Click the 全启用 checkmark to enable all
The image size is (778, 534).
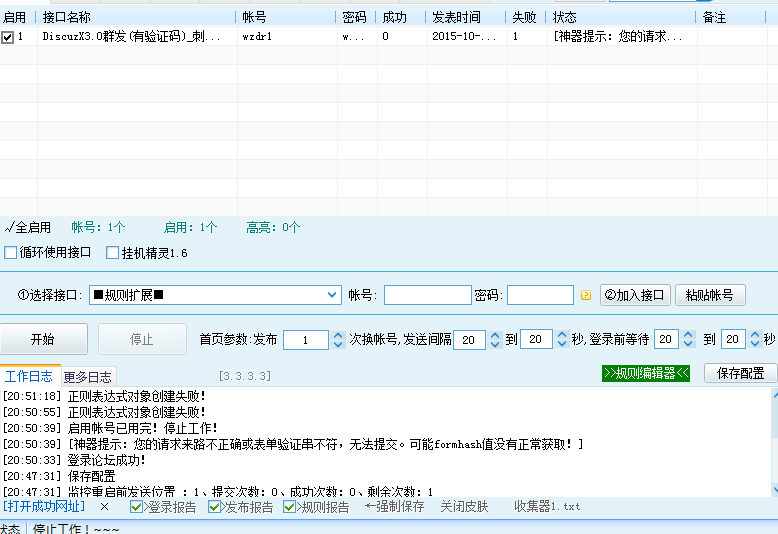coord(28,227)
